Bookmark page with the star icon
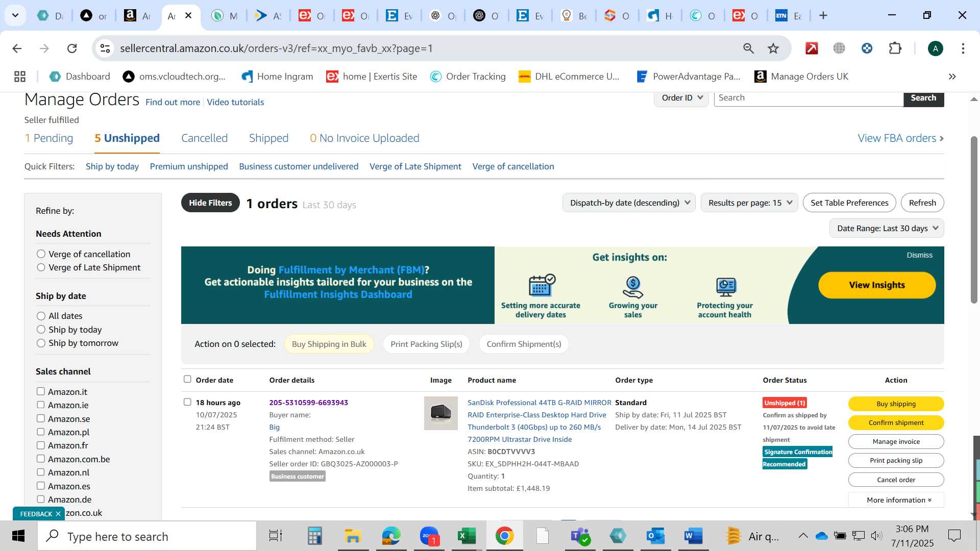This screenshot has height=551, width=980. (x=773, y=48)
